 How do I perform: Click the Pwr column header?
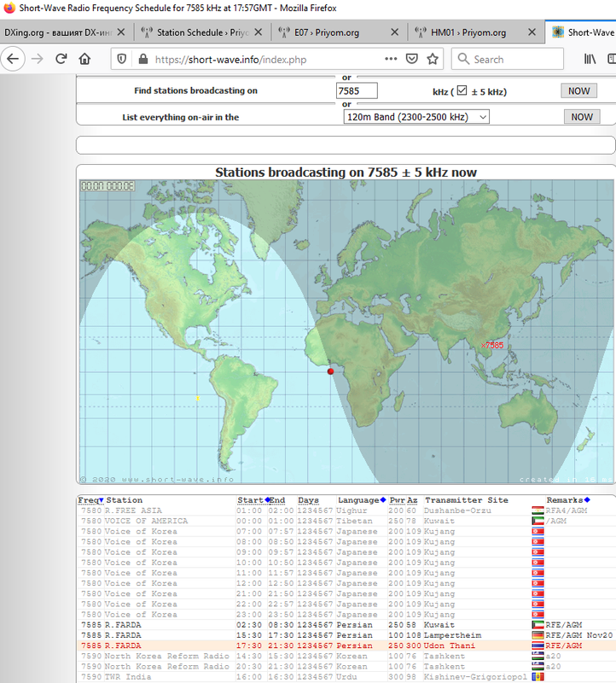397,500
